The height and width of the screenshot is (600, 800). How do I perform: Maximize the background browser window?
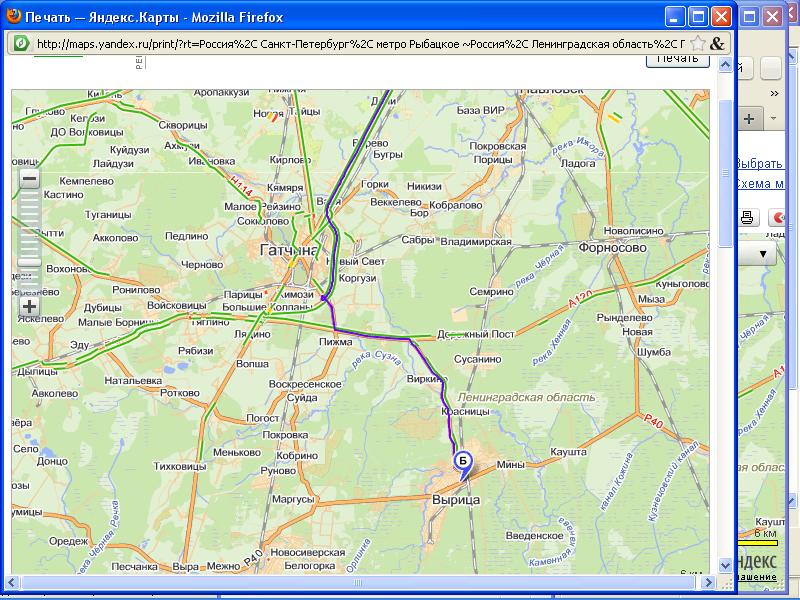749,17
